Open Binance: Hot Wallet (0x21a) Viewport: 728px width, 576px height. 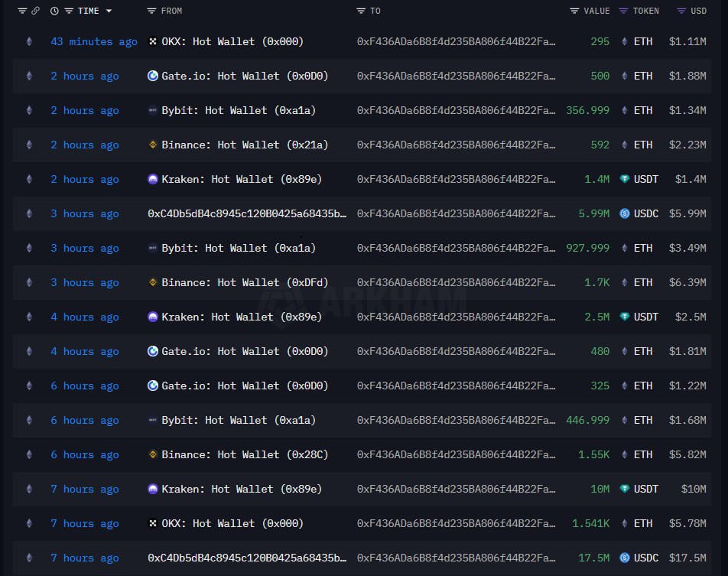point(245,145)
